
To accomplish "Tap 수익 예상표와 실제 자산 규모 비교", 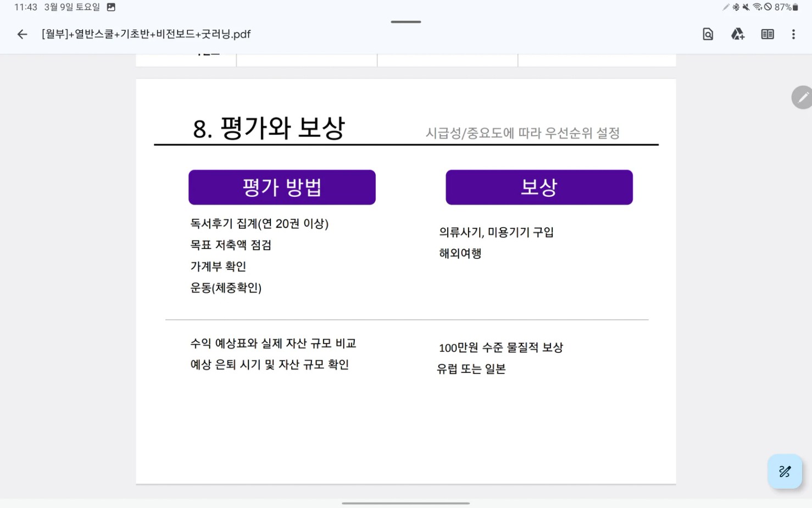I will pyautogui.click(x=273, y=344).
